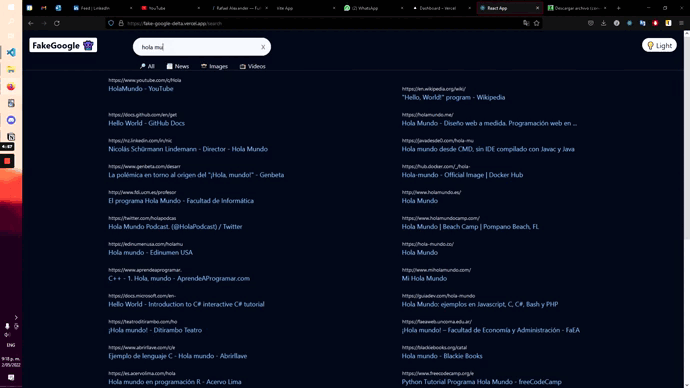Switch theme with the Light toggle
Screen dimensions: 690x388
pyautogui.click(x=659, y=45)
